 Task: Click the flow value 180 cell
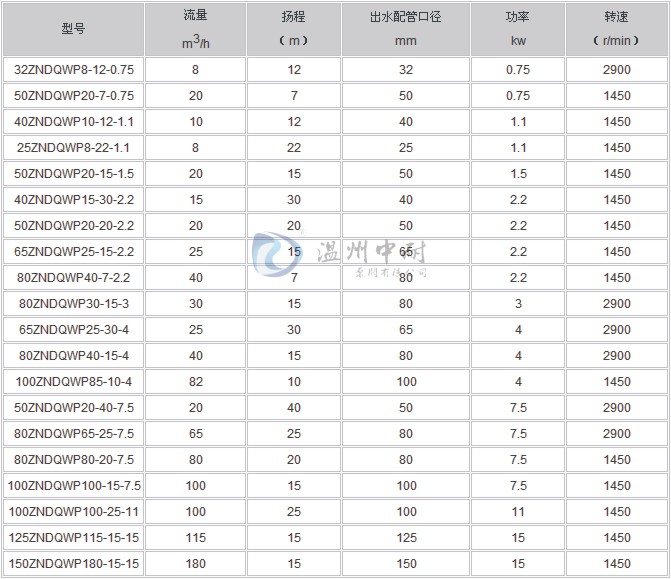click(195, 564)
